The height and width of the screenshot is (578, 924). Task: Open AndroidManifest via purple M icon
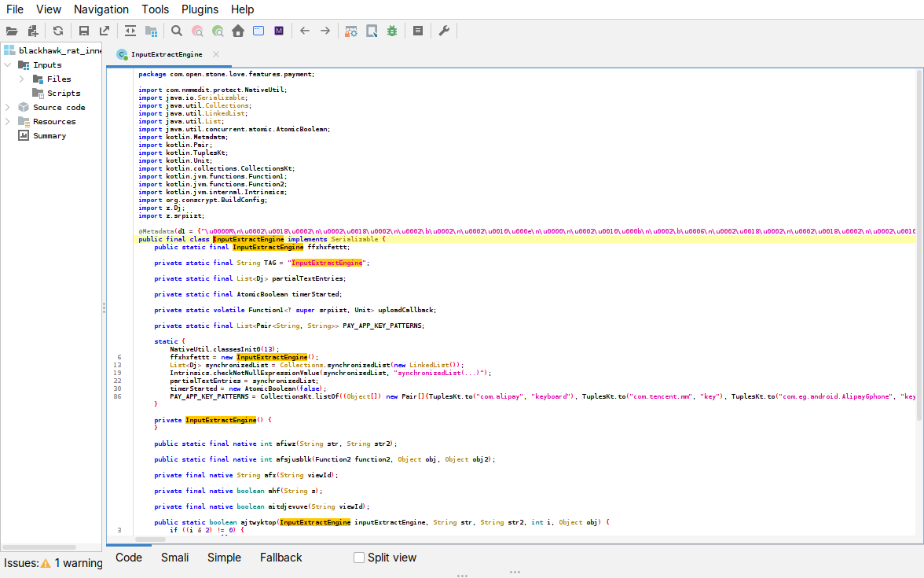tap(280, 31)
